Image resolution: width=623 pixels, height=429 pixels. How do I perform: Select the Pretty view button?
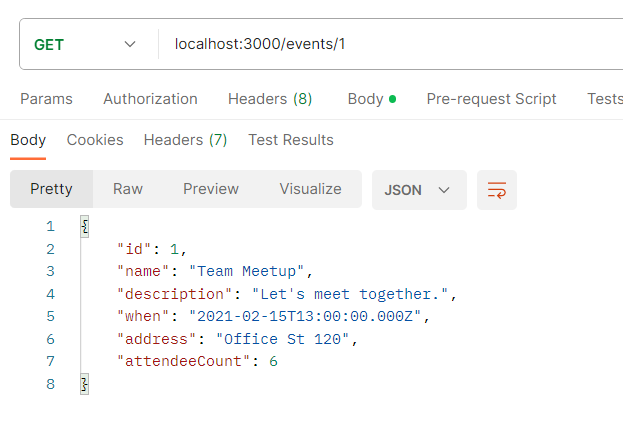click(51, 189)
